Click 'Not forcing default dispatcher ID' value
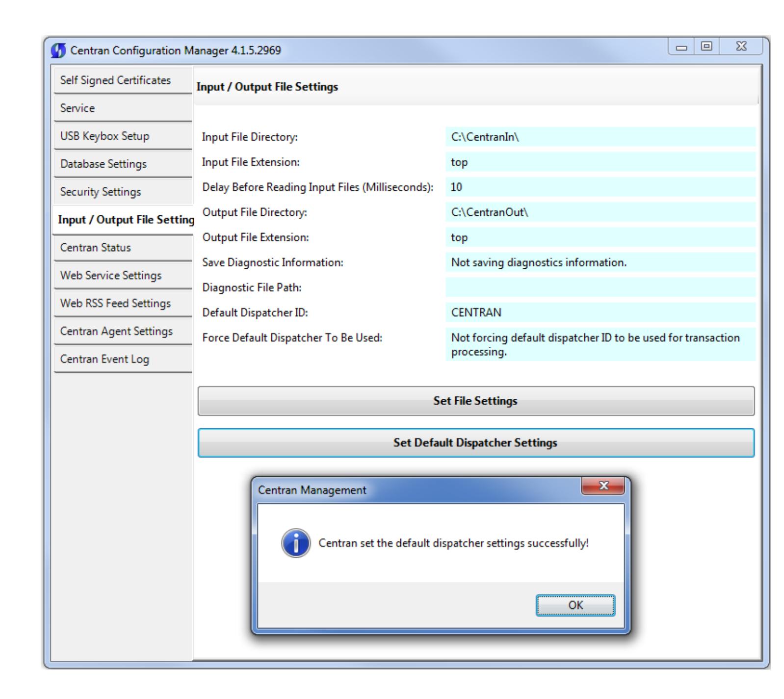 [601, 345]
